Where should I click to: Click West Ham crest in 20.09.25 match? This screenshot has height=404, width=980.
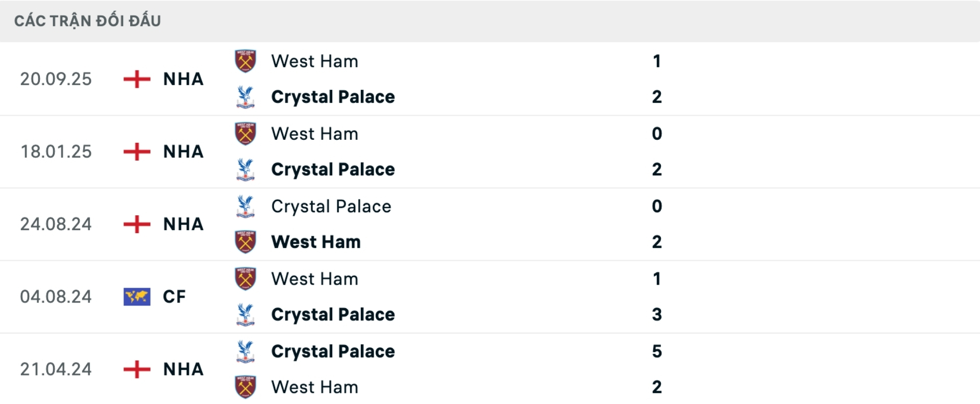click(245, 61)
